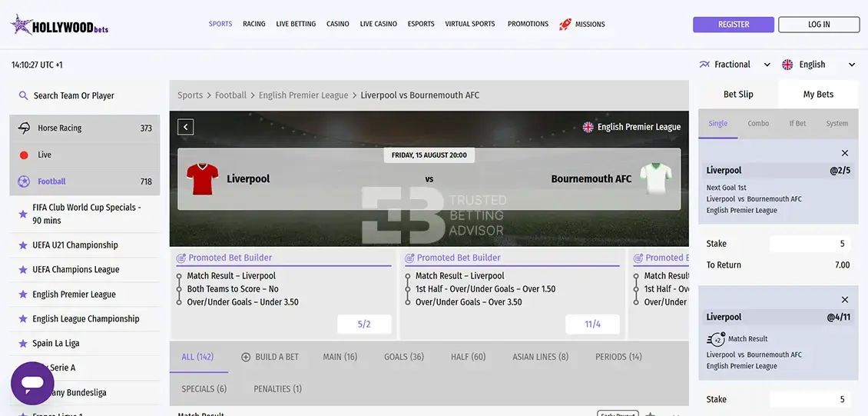Select the SPECIALS (6) tab
This screenshot has width=868, height=416.
click(204, 389)
